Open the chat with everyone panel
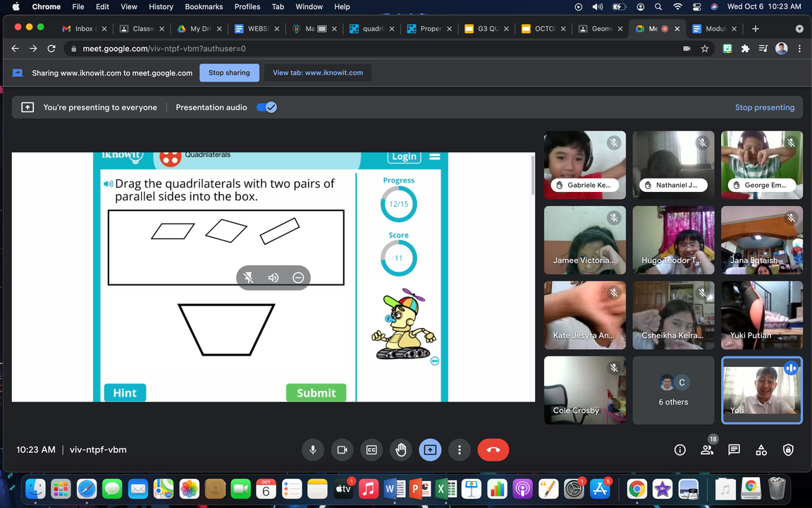Image resolution: width=812 pixels, height=508 pixels. [734, 449]
